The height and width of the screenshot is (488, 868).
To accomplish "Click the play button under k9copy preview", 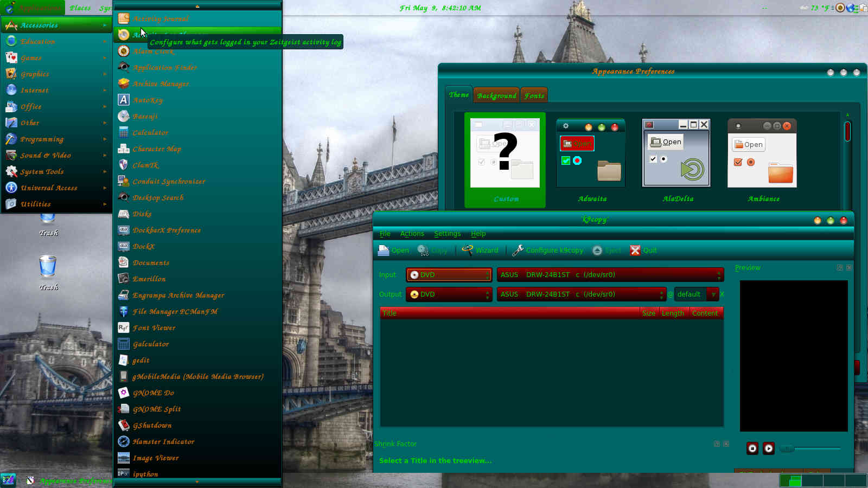I will pos(769,448).
